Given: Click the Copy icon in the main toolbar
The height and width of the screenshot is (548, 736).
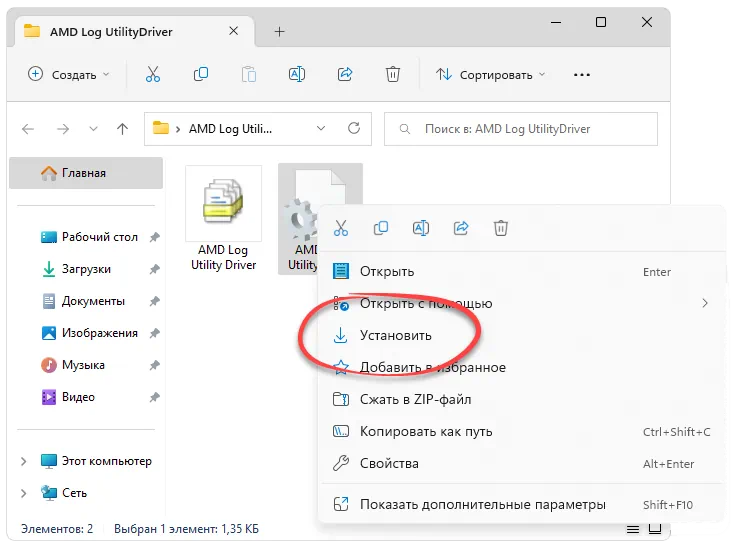Looking at the screenshot, I should [201, 74].
